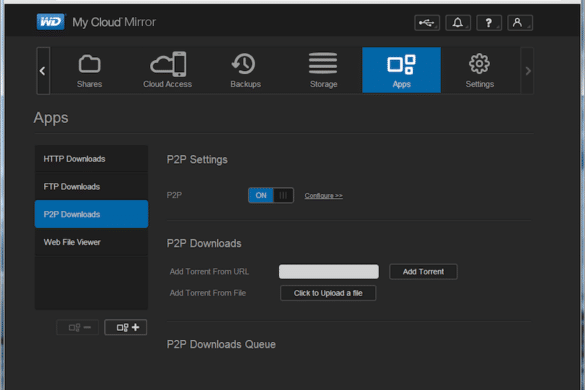Select FTP Downloads in the sidebar
585x390 pixels.
[x=91, y=186]
